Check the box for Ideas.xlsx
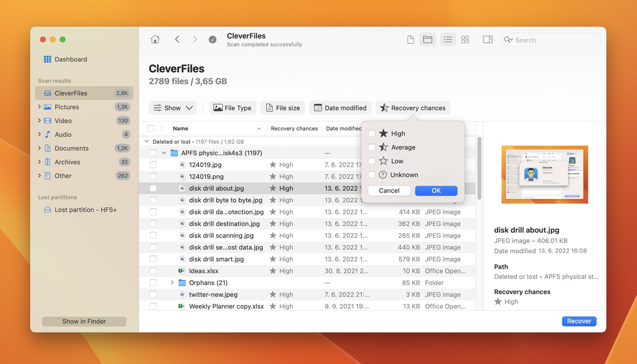 tap(153, 271)
